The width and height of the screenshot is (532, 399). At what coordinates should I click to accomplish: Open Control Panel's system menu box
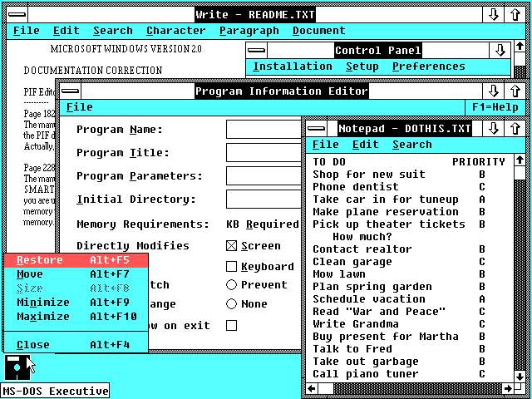click(x=257, y=51)
